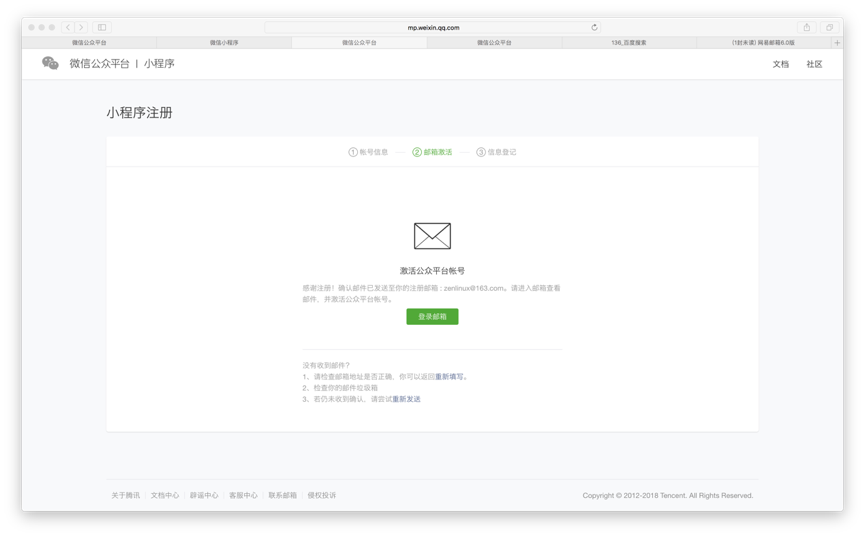864x535 pixels.
Task: Click the zenlinux@163.com email address text
Action: click(474, 288)
